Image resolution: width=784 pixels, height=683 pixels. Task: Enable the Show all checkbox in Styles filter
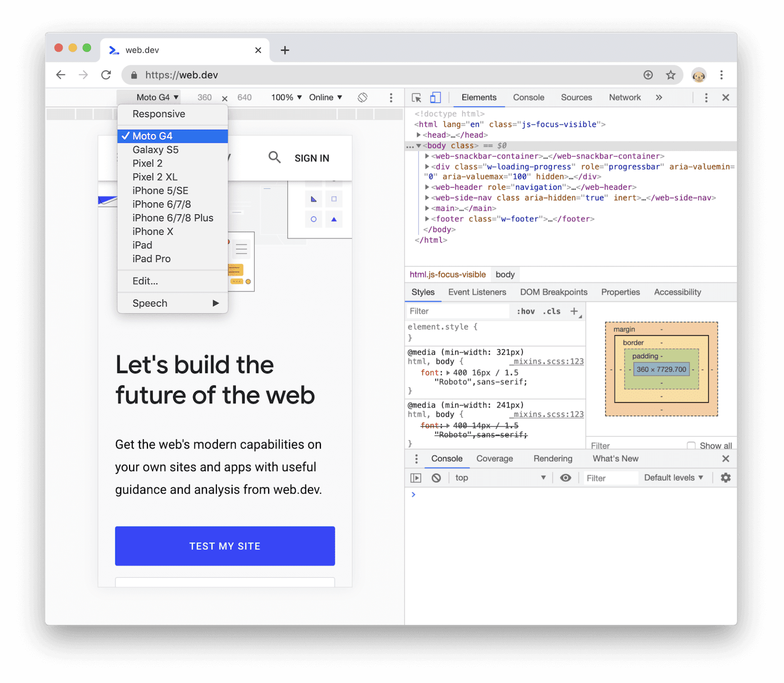coord(691,445)
